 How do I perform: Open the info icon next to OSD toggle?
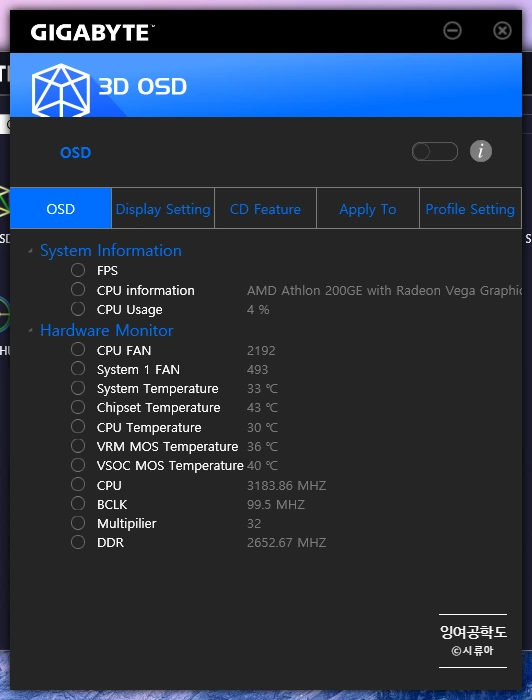481,151
